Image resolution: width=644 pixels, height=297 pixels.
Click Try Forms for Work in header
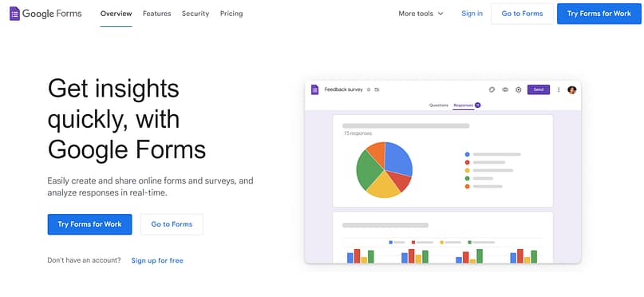tap(599, 14)
